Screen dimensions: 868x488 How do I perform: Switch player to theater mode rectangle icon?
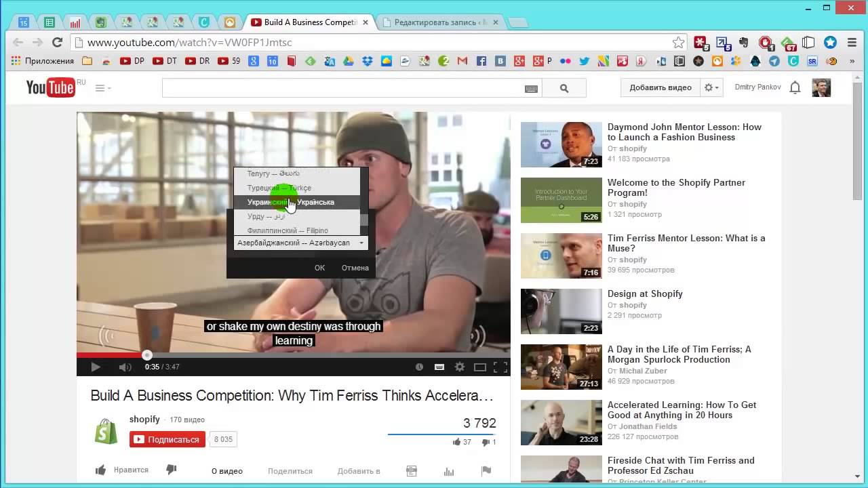480,367
